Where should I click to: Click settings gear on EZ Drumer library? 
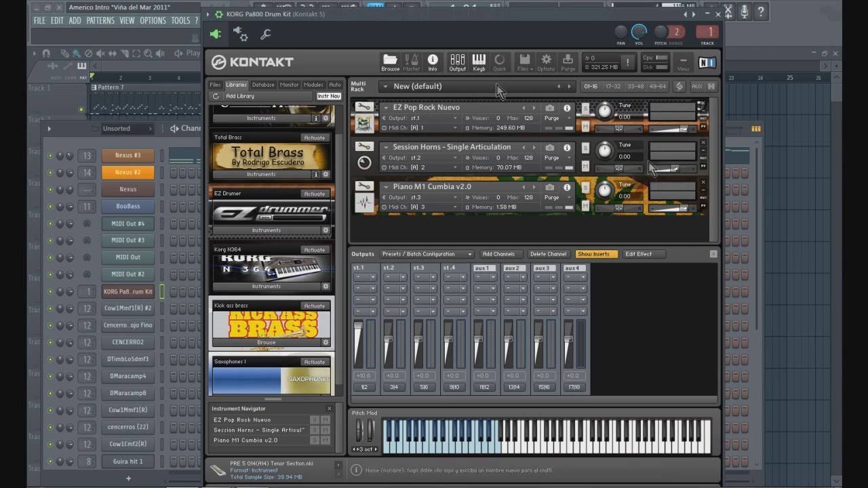(x=325, y=230)
